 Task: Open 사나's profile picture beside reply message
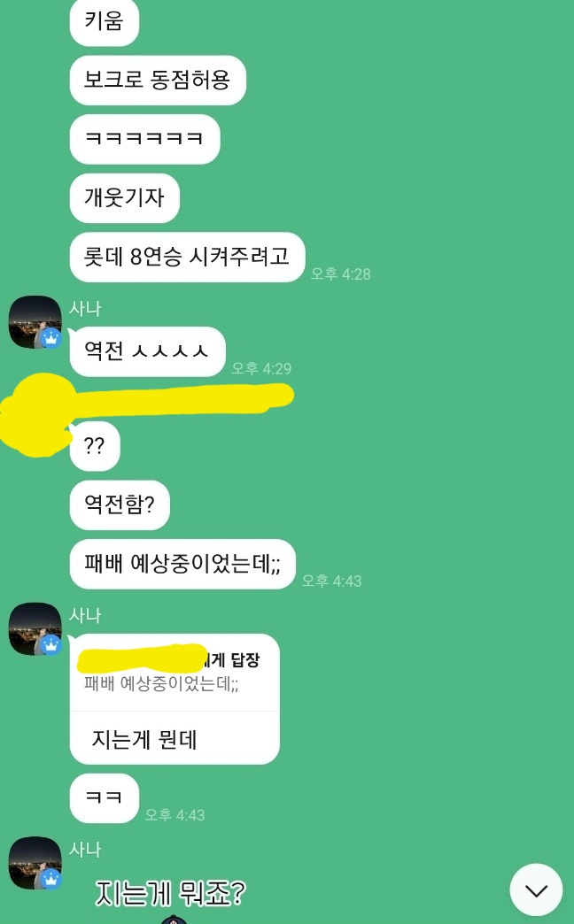pyautogui.click(x=35, y=628)
